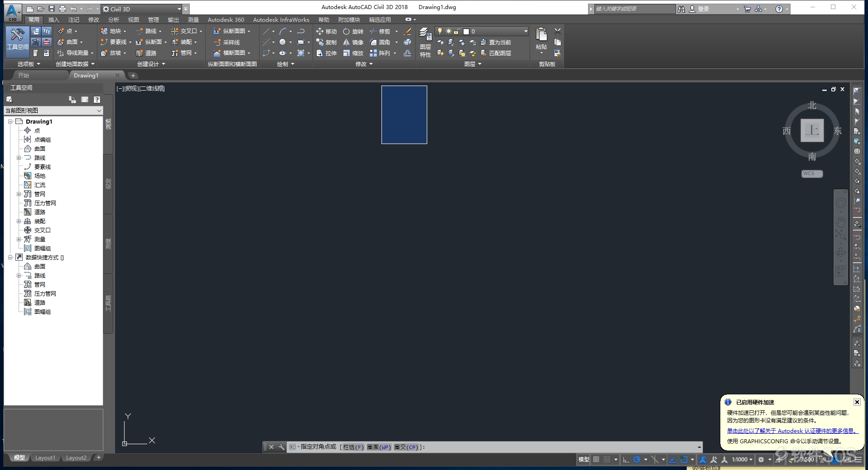Expand the 测量 tree node
This screenshot has width=868, height=470.
(x=19, y=239)
